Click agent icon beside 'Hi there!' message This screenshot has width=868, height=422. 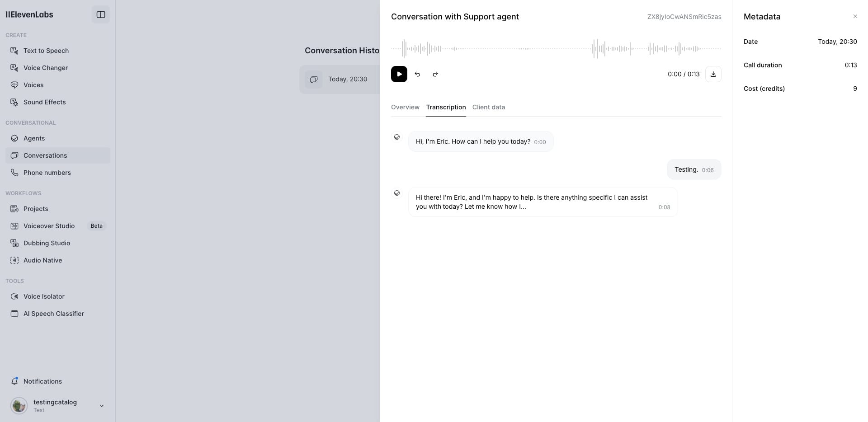pos(397,193)
